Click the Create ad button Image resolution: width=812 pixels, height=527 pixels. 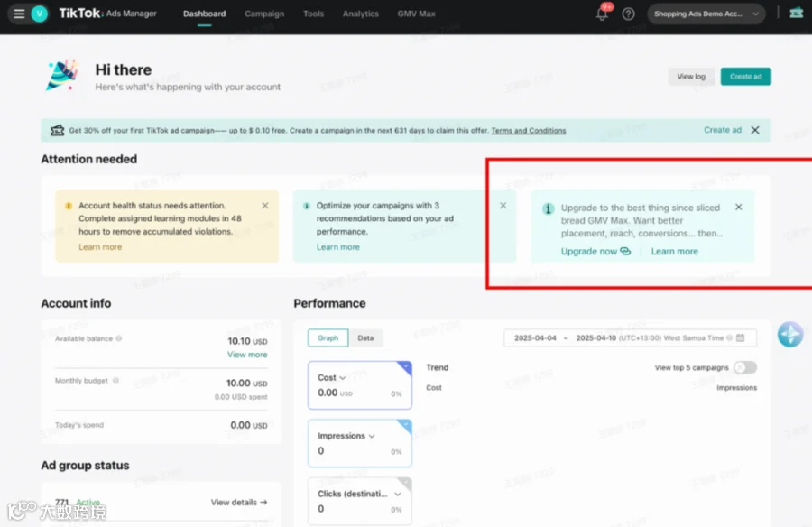click(x=746, y=77)
